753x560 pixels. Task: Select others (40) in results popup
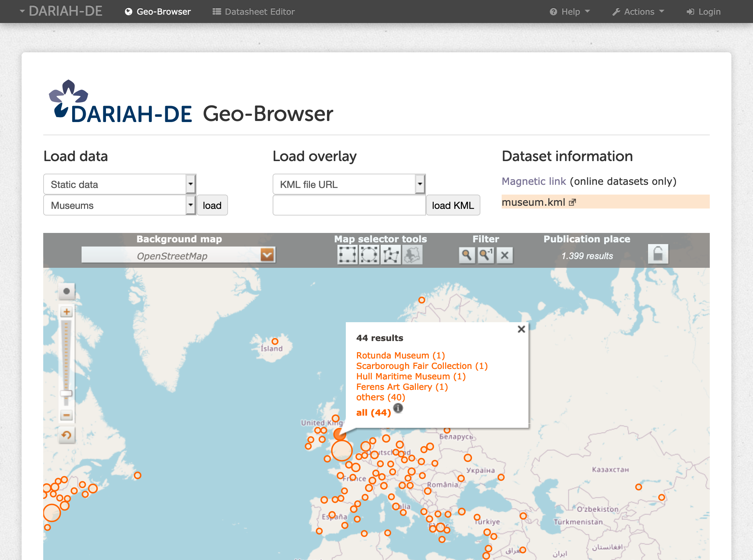click(381, 397)
